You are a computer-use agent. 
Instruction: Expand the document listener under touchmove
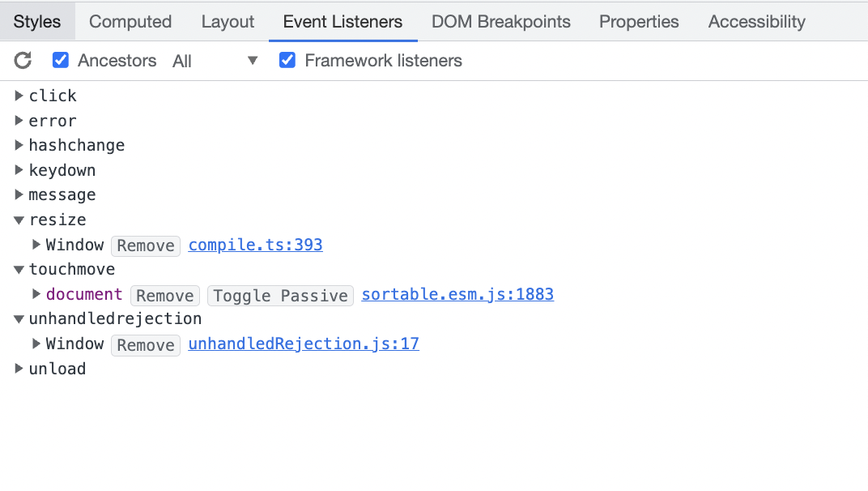pos(36,294)
